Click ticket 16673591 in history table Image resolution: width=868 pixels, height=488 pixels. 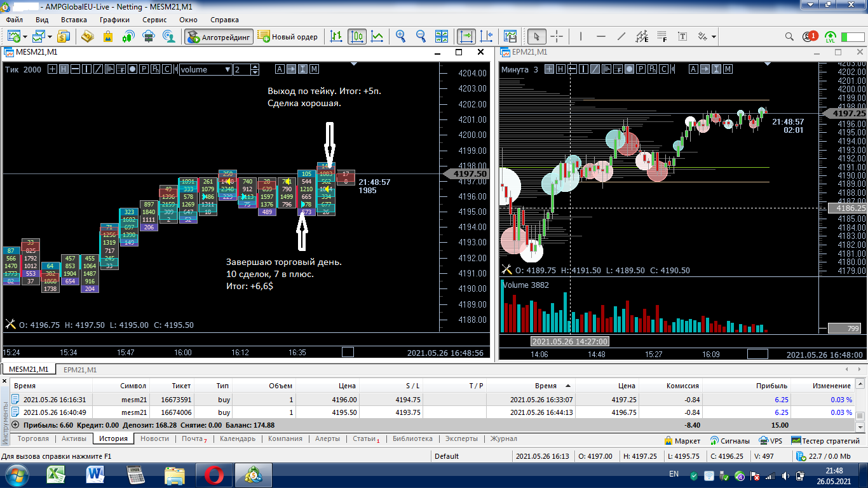click(x=176, y=400)
